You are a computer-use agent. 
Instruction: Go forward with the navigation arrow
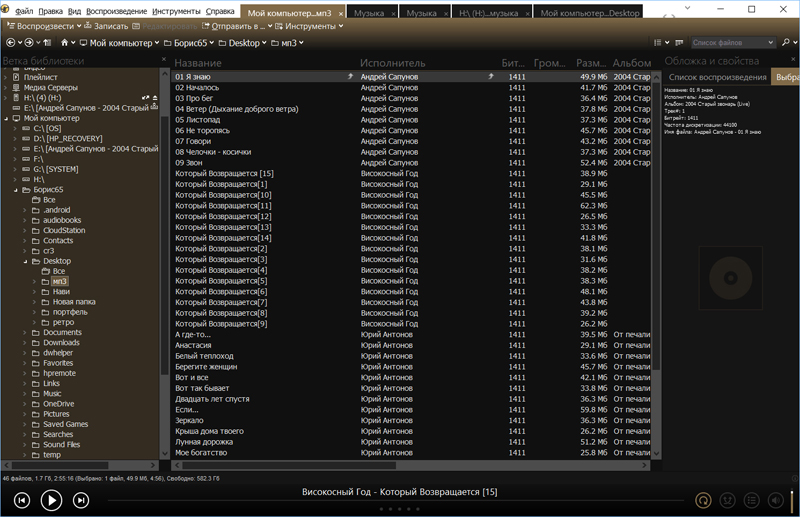coord(29,43)
